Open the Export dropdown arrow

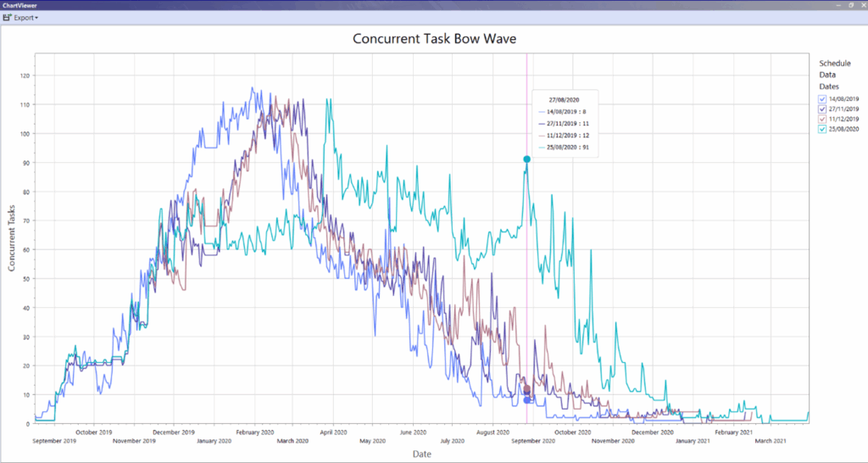[x=36, y=18]
